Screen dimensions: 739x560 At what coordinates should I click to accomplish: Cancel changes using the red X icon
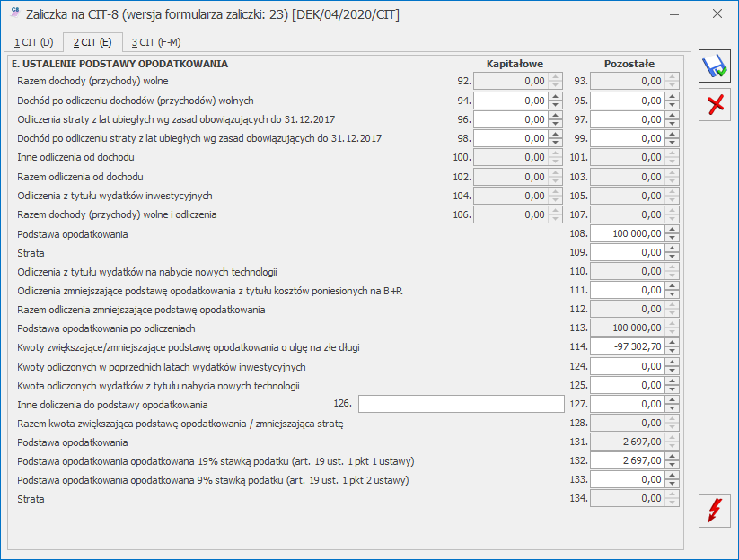pos(714,105)
